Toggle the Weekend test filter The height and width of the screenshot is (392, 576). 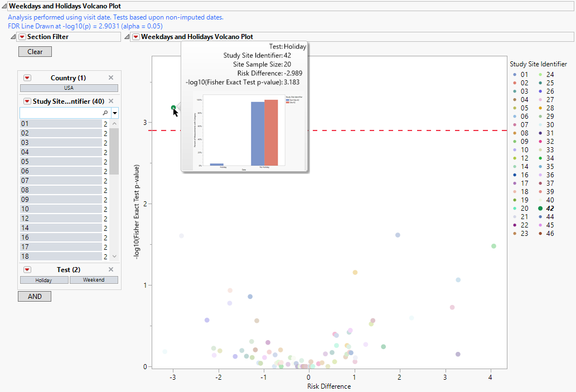[x=93, y=280]
